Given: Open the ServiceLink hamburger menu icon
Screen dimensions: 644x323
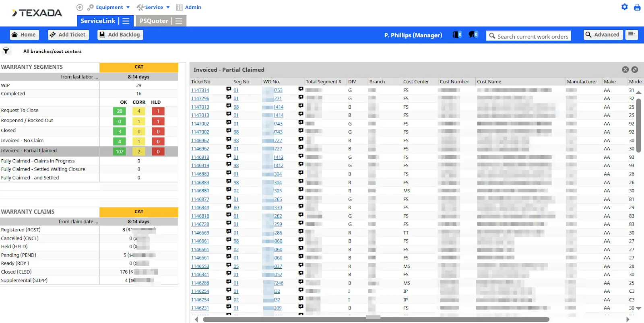Looking at the screenshot, I should click(x=126, y=21).
